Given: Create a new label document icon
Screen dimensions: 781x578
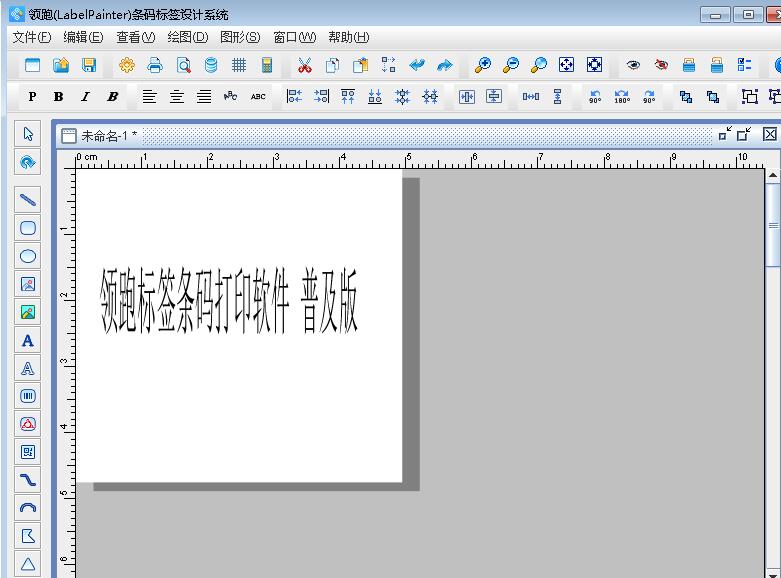Looking at the screenshot, I should click(x=32, y=65).
